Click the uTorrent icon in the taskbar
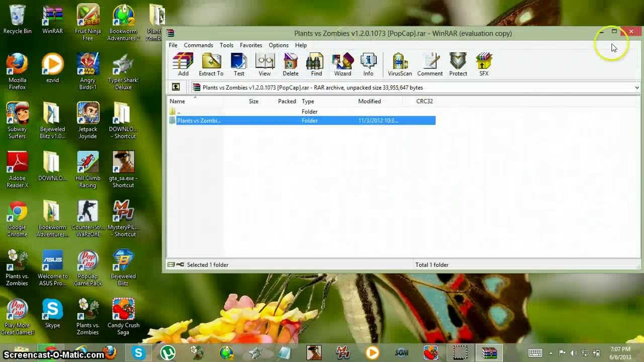The width and height of the screenshot is (644, 362). click(x=168, y=352)
